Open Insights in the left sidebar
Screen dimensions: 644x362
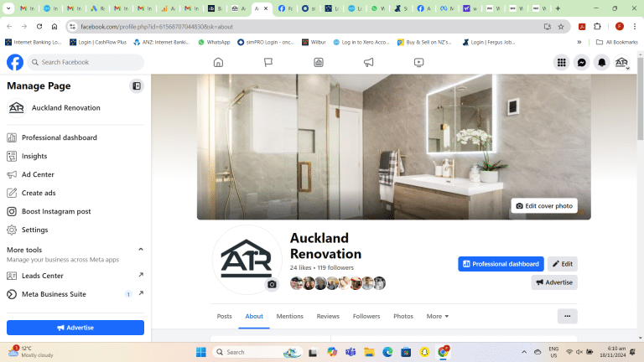point(34,156)
